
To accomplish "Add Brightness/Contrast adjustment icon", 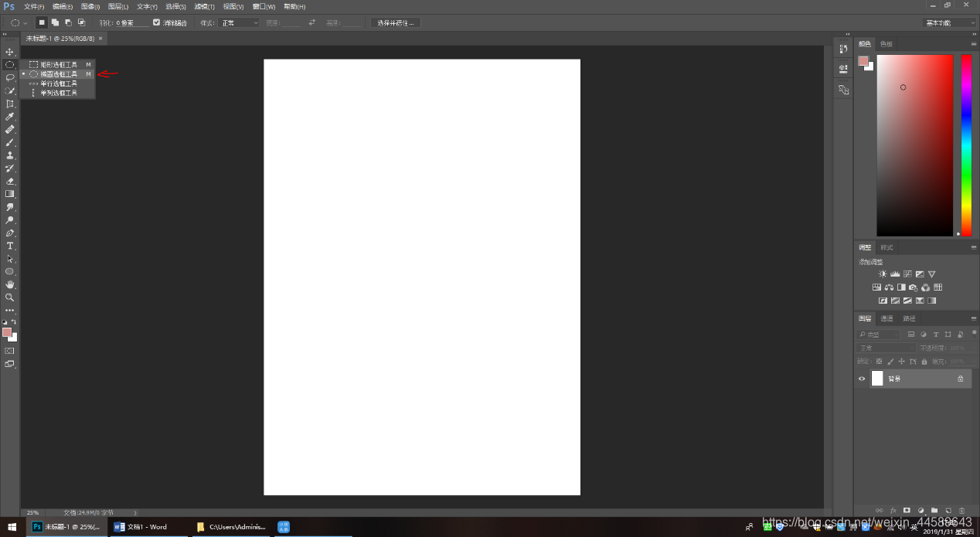I will (x=883, y=274).
